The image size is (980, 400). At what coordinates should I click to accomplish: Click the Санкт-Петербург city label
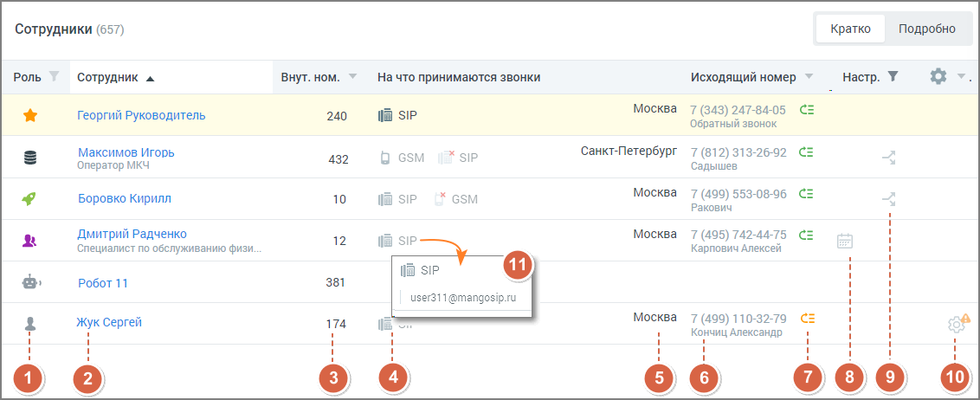tap(629, 152)
